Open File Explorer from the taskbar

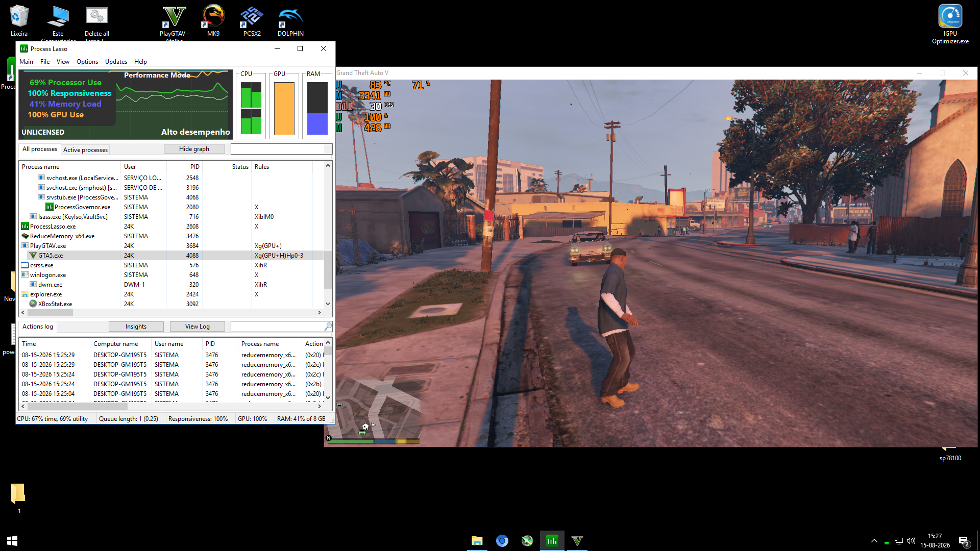[x=477, y=541]
